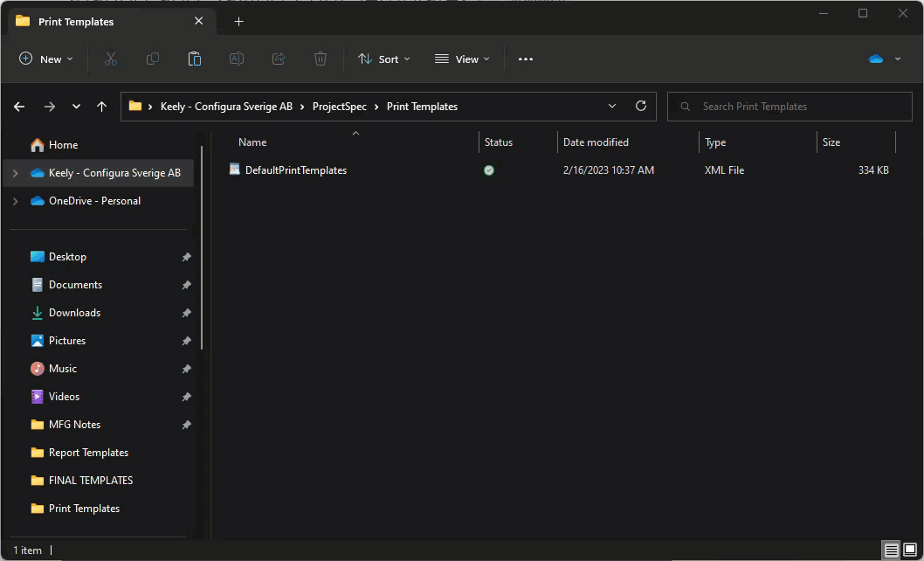Open Print Templates folder in sidebar
The image size is (924, 561).
(84, 508)
